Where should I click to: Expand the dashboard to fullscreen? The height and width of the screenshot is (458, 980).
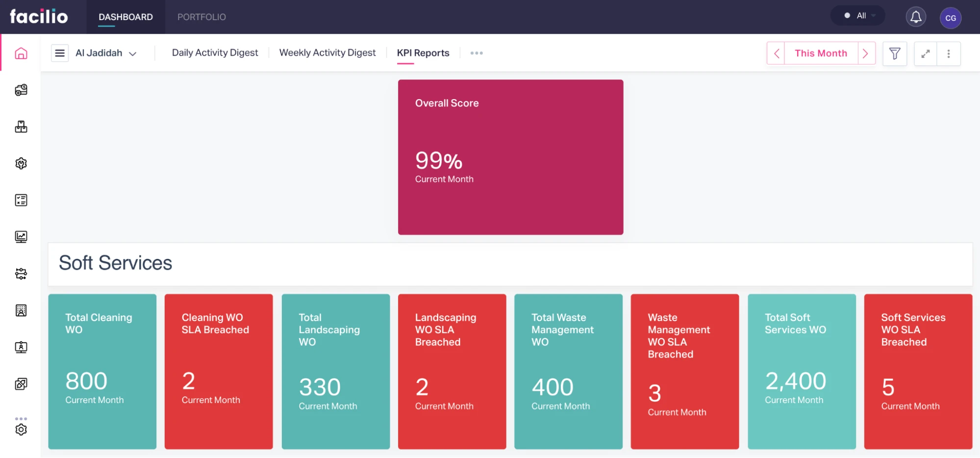(925, 53)
